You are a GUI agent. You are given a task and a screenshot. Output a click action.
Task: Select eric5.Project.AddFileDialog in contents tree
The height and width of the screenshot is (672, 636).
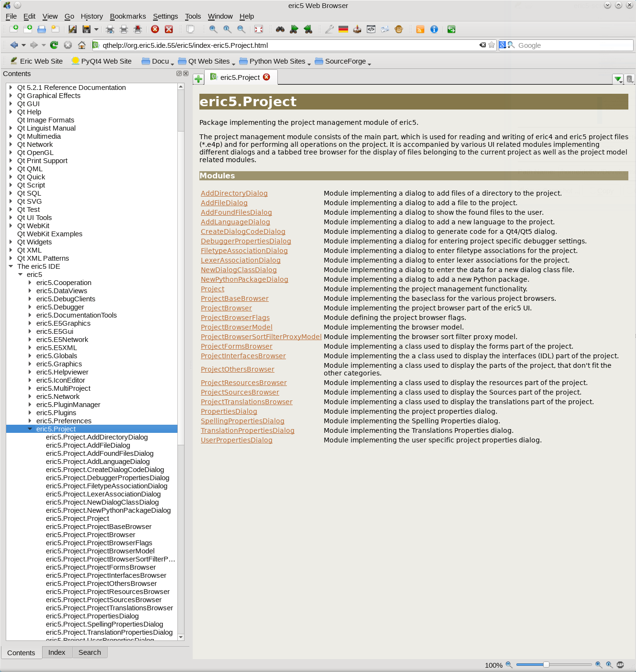pos(88,445)
